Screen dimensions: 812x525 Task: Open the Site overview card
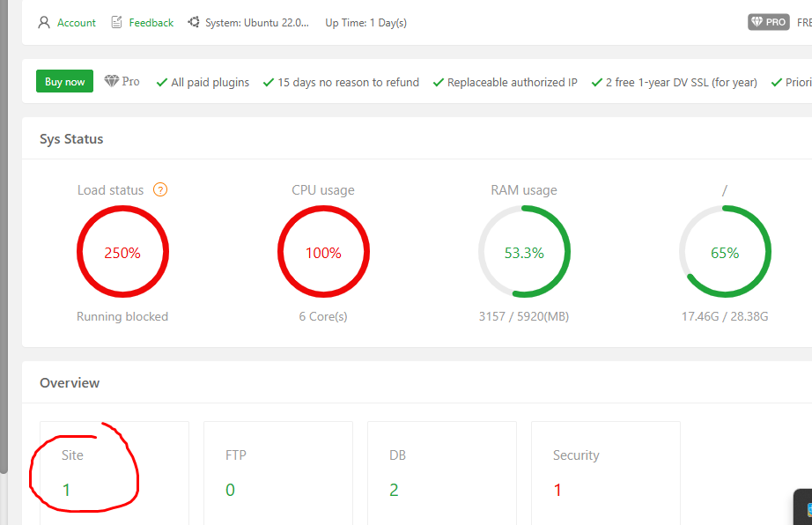(x=114, y=473)
